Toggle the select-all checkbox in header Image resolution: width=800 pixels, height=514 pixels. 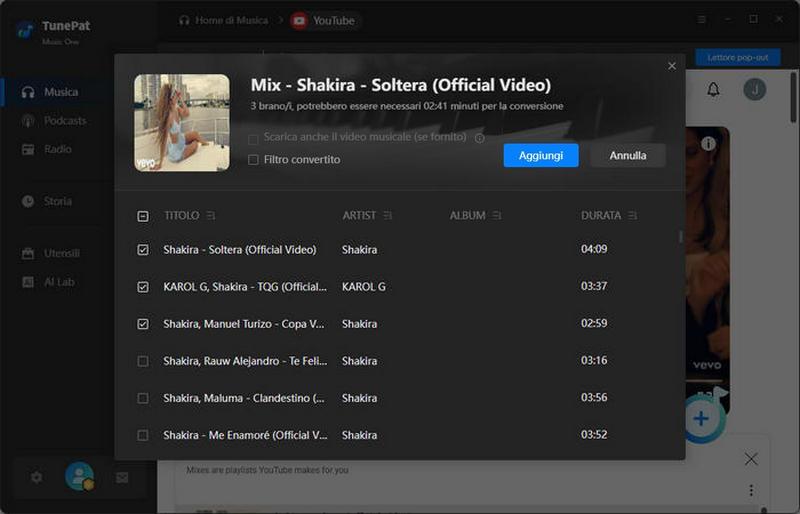tap(143, 216)
